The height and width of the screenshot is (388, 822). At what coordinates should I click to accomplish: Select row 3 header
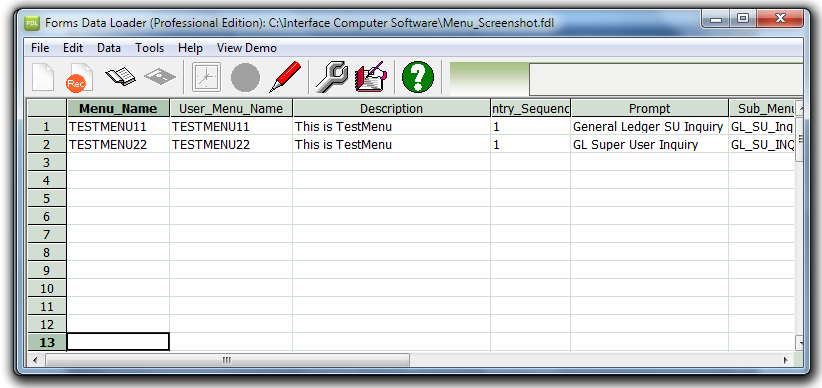47,162
